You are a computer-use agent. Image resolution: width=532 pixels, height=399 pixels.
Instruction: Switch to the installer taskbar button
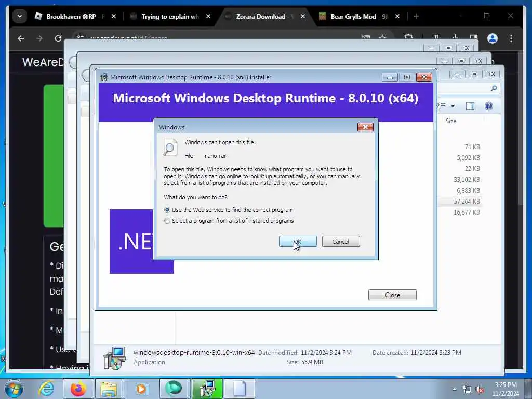click(x=207, y=389)
